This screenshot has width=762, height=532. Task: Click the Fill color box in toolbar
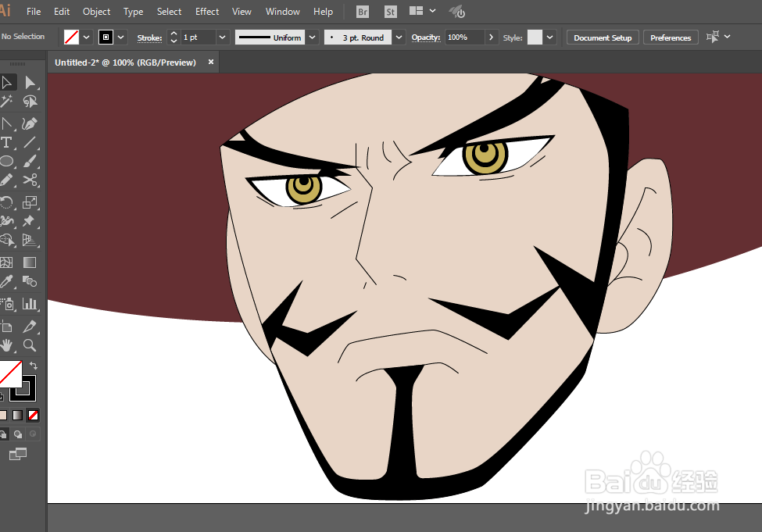coord(10,373)
